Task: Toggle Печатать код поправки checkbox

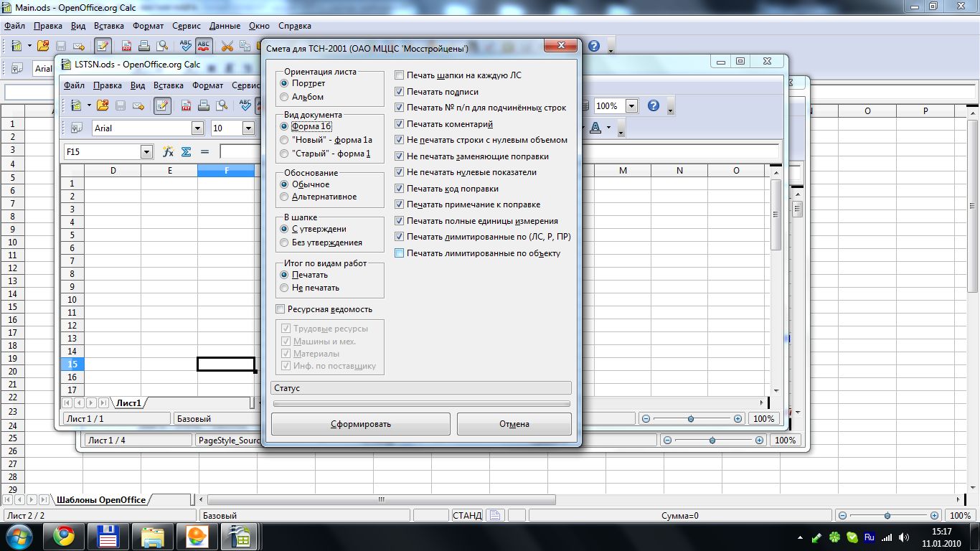Action: point(447,189)
